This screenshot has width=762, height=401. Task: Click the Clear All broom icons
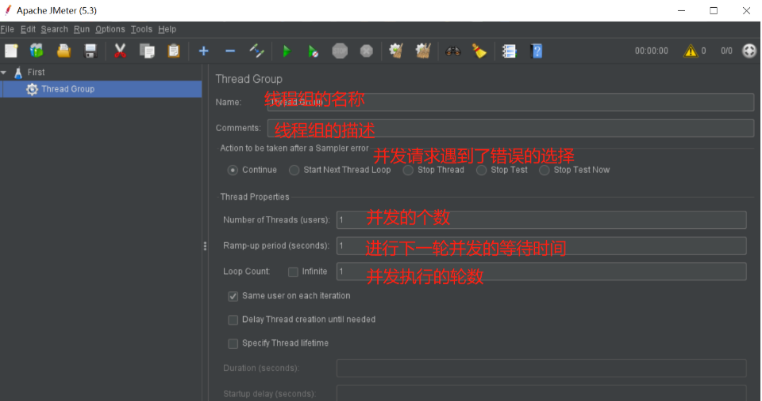(422, 50)
